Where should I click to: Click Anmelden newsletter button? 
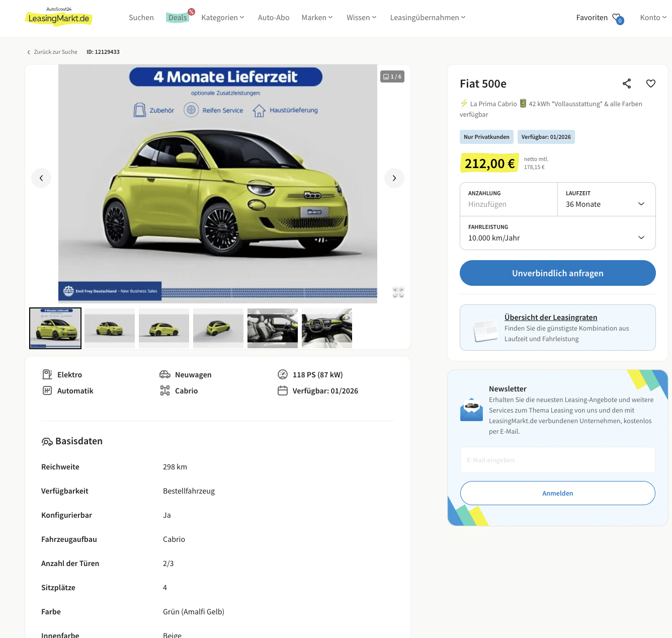pos(558,493)
